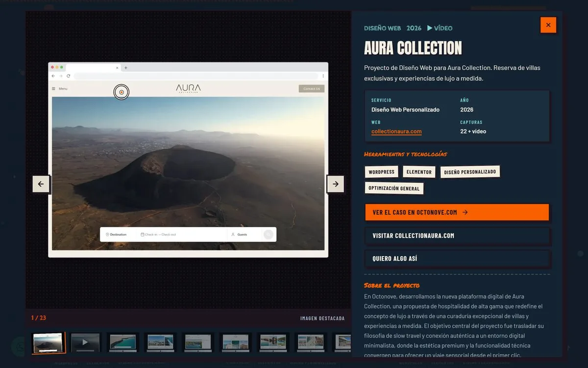The width and height of the screenshot is (588, 368).
Task: Open the fifth thumbnail in the strip
Action: tap(198, 342)
